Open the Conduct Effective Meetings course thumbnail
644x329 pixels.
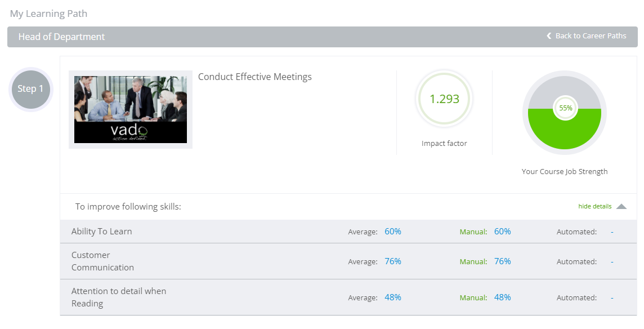pos(131,109)
